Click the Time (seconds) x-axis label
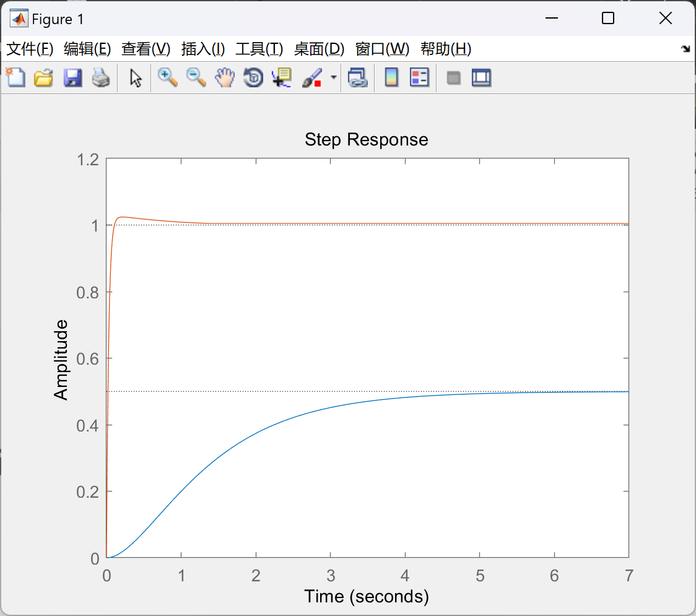696x616 pixels. [367, 596]
